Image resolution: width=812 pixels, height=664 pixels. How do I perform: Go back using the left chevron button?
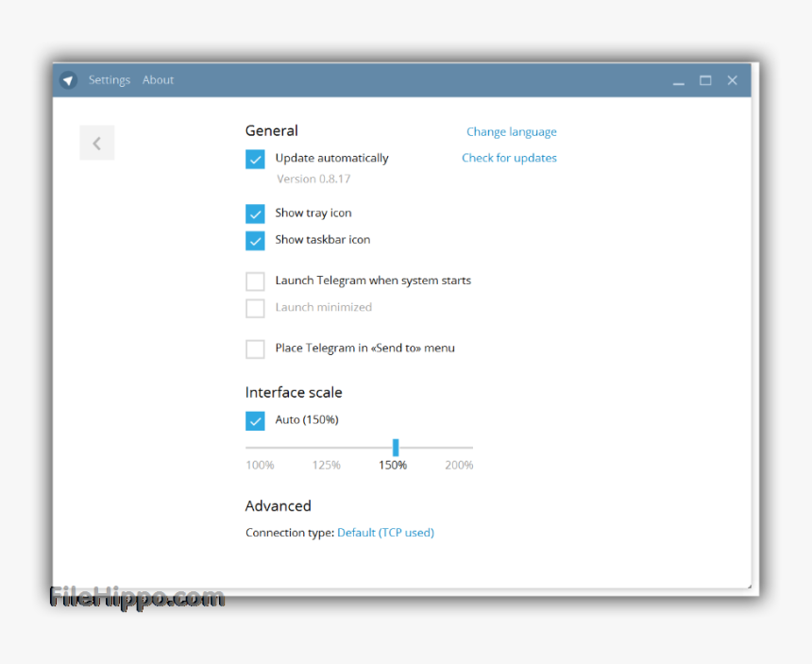97,143
